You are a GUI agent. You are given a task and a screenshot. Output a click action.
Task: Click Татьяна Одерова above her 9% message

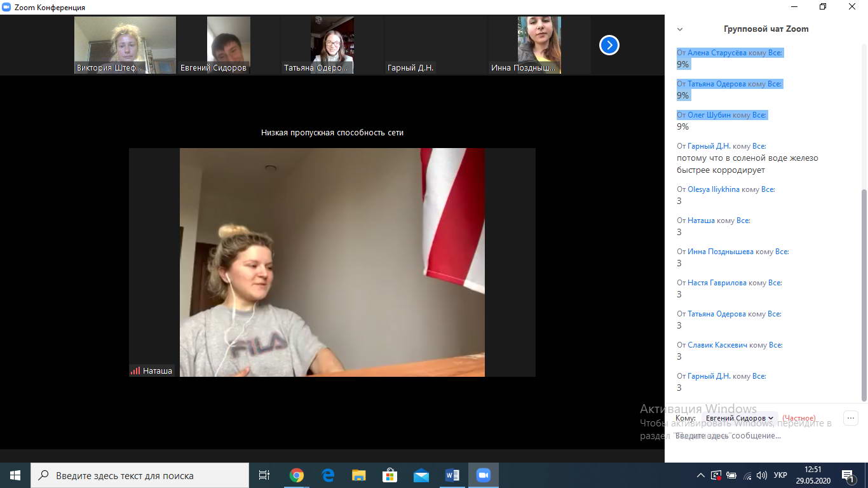717,84
